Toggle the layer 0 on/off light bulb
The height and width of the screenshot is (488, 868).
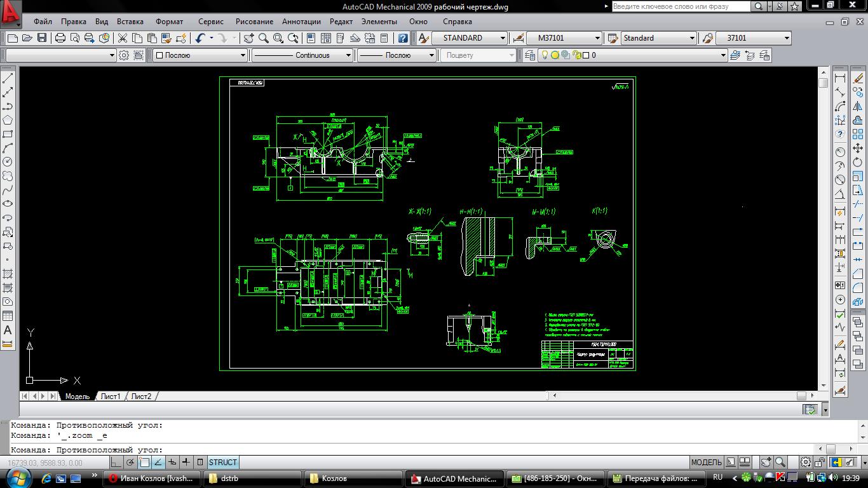545,55
